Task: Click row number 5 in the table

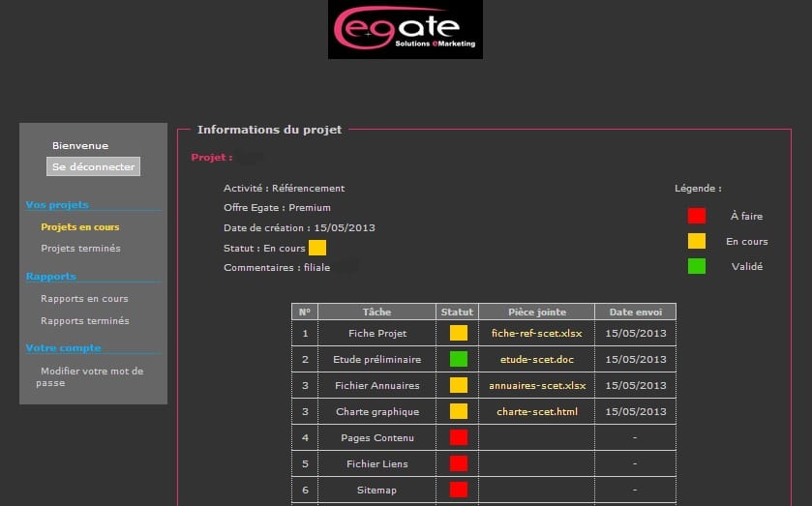Action: click(x=305, y=463)
